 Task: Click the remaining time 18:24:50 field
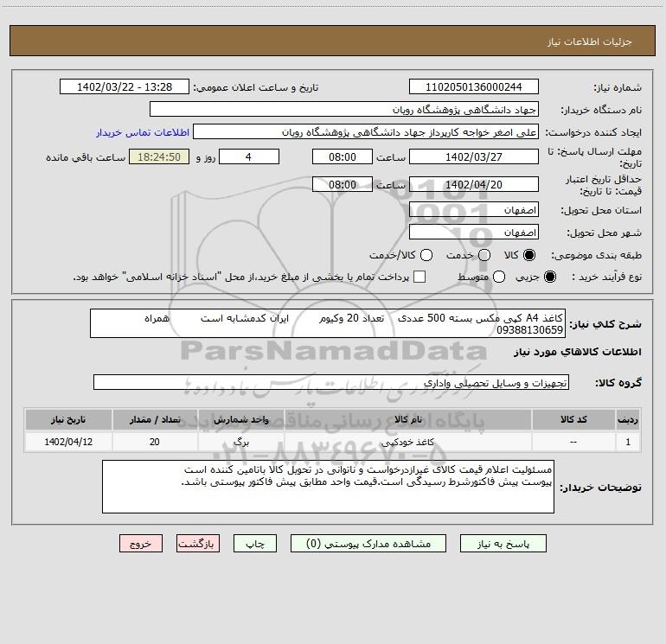coord(159,156)
